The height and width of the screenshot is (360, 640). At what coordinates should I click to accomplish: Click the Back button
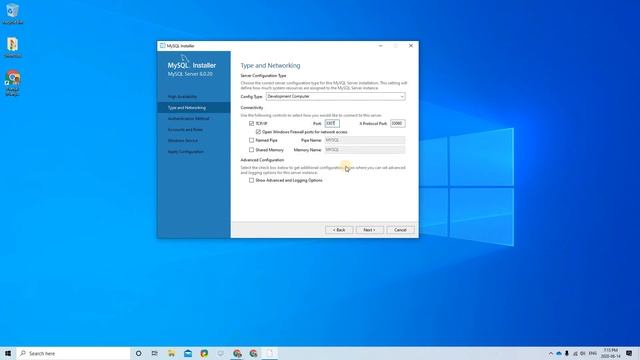point(339,230)
